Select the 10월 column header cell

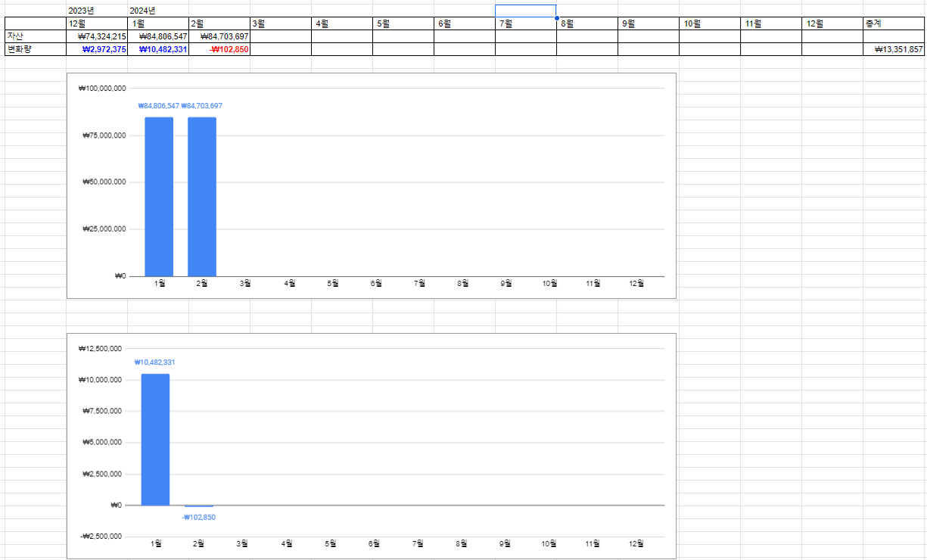[x=710, y=23]
